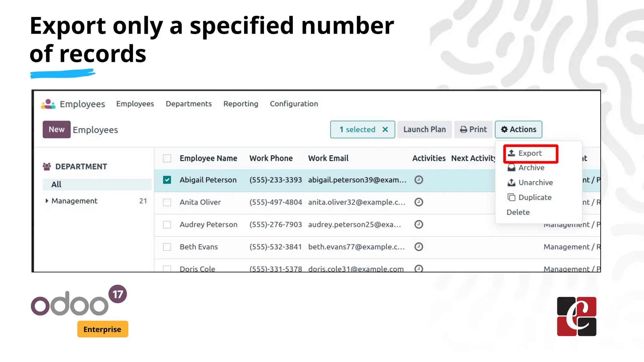644x362 pixels.
Task: Click activity clock for Abigail Peterson
Action: pos(419,180)
